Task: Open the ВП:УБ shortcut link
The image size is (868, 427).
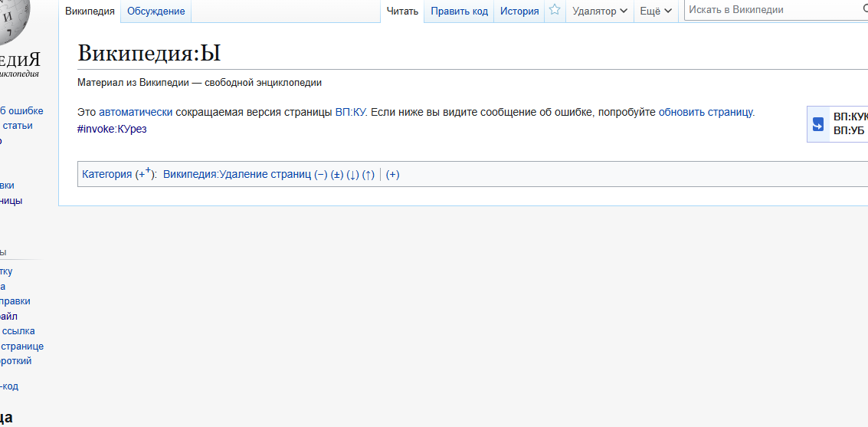Action: 849,130
